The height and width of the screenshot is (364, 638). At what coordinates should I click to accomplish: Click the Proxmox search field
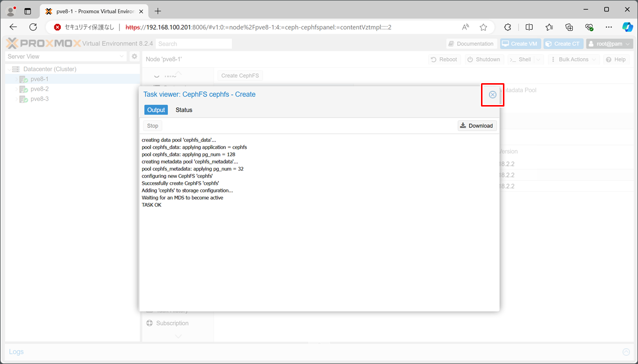(x=193, y=44)
